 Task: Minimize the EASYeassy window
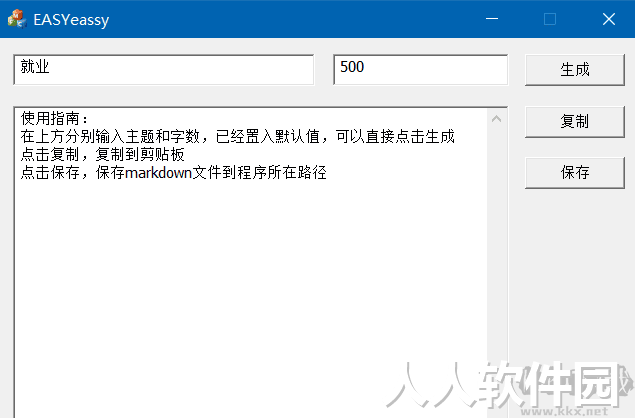coord(492,19)
